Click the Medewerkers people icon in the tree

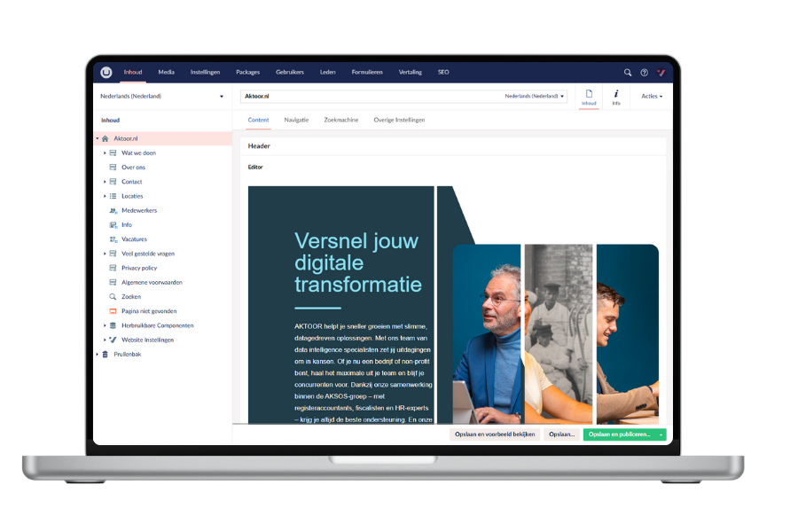pyautogui.click(x=112, y=210)
